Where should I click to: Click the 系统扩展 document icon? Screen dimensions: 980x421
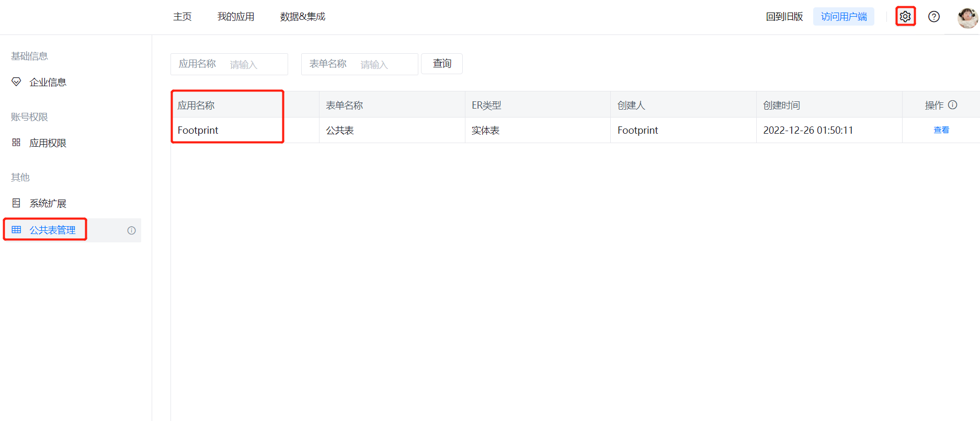pos(16,203)
